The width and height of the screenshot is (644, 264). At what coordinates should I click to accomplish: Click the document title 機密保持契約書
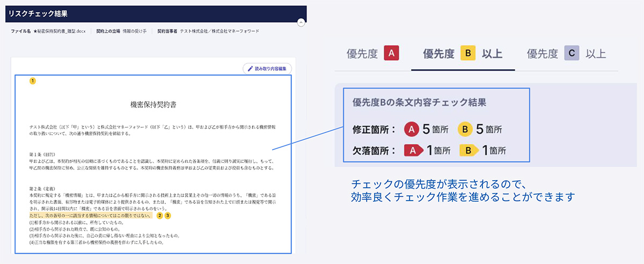(x=152, y=104)
